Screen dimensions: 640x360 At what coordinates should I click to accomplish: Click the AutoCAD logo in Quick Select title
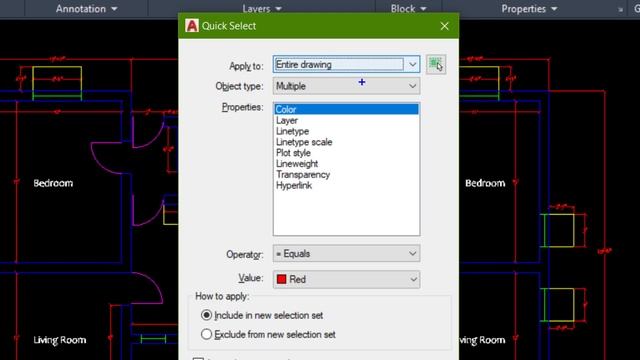coord(192,26)
